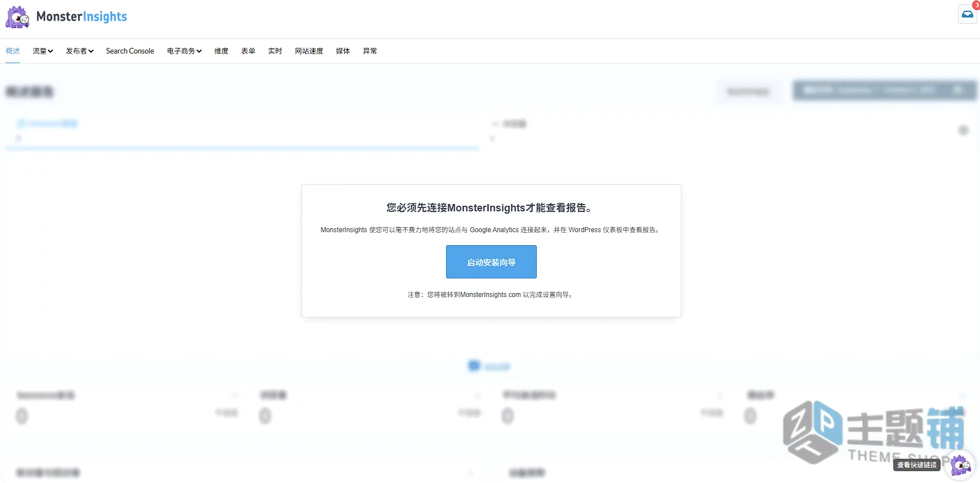
Task: Go to the 异常 tab
Action: pos(370,51)
